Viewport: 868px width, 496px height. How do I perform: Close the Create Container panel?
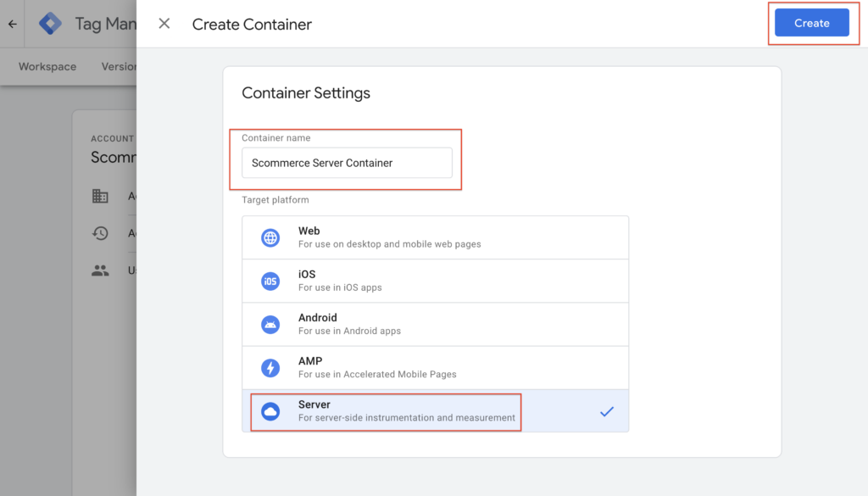(164, 24)
